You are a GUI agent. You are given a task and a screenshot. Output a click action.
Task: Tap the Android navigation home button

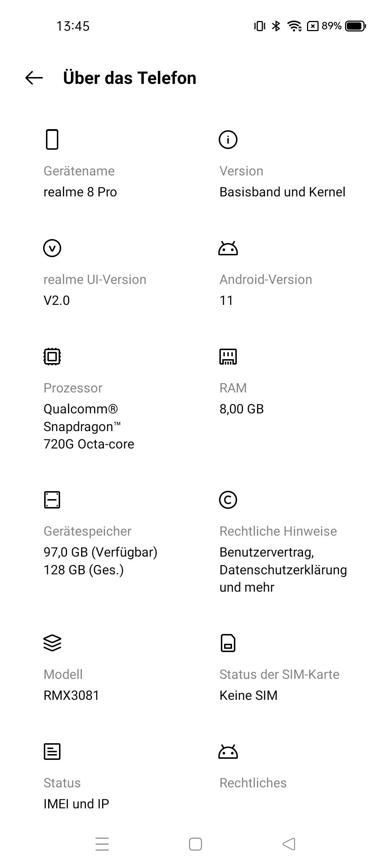click(195, 844)
